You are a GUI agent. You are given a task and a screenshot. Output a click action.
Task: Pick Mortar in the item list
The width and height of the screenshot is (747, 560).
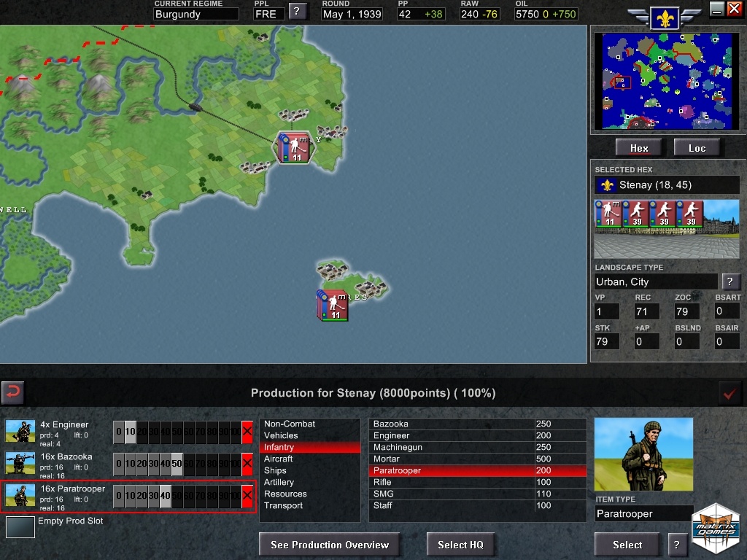pyautogui.click(x=387, y=459)
